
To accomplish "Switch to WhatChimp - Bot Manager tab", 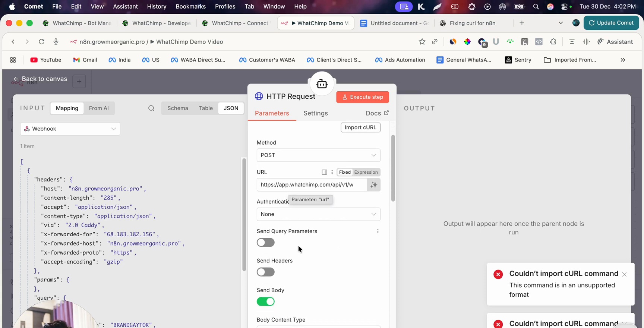I will point(77,23).
